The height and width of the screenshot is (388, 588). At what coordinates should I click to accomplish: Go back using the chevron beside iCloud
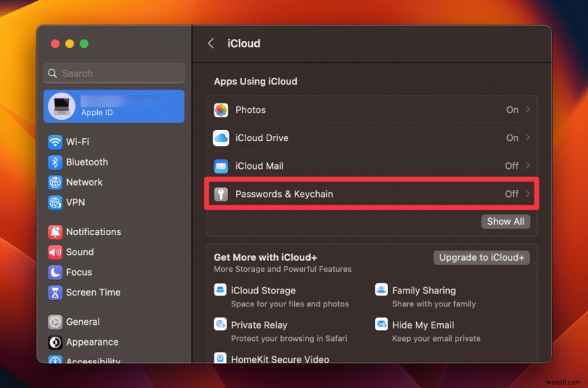pyautogui.click(x=211, y=43)
